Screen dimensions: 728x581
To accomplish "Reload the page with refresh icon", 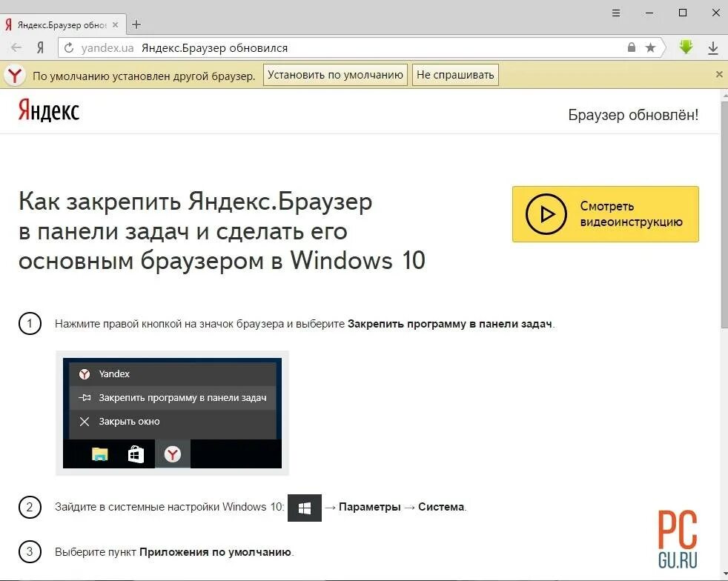I will click(x=69, y=47).
